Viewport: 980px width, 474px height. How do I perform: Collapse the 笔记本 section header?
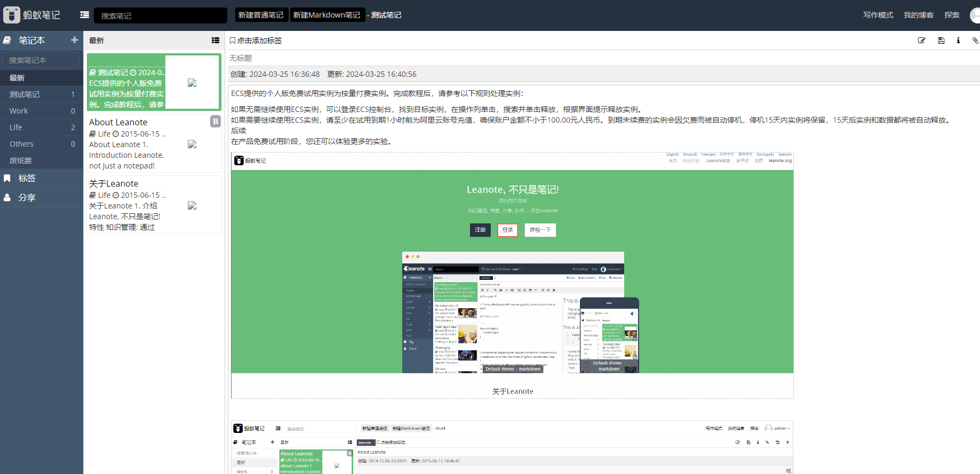click(x=32, y=40)
